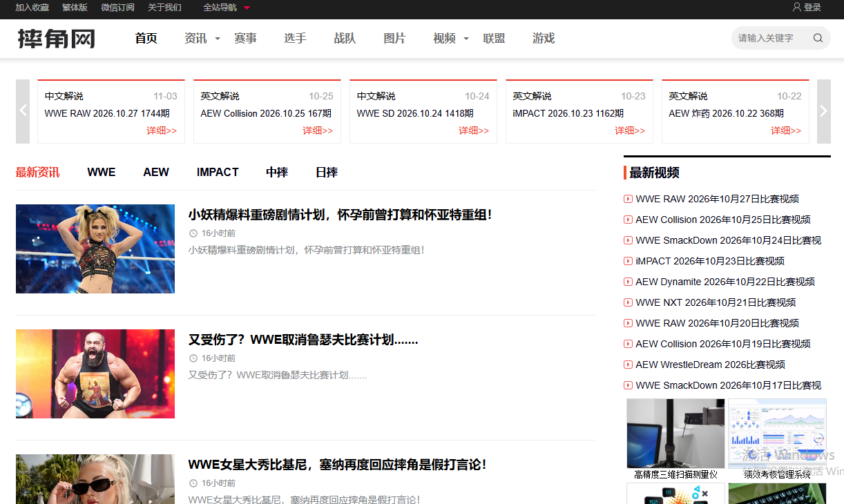Open the 联盟 navigation item
The image size is (844, 504).
pyautogui.click(x=494, y=39)
